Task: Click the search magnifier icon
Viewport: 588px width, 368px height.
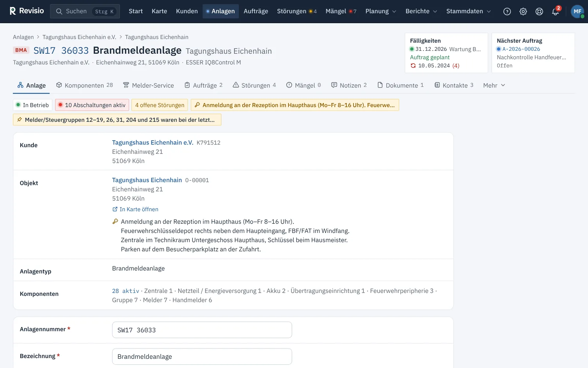Action: [x=59, y=11]
